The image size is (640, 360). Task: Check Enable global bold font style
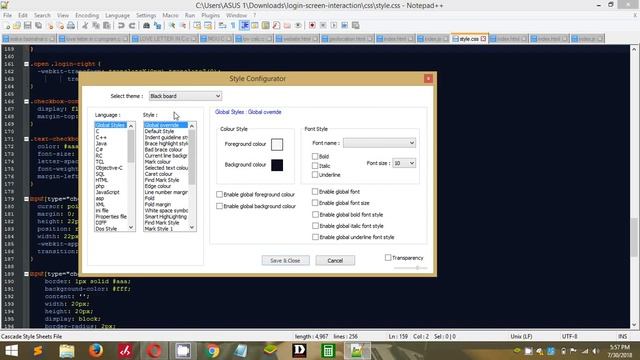click(x=315, y=214)
